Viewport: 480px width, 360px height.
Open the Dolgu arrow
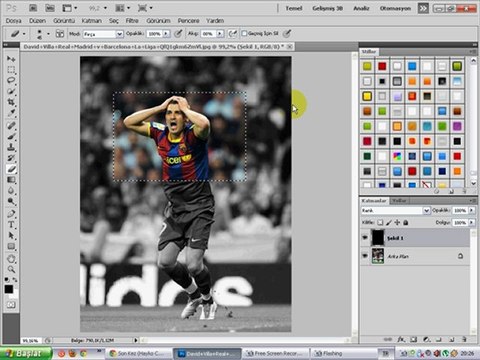click(472, 222)
